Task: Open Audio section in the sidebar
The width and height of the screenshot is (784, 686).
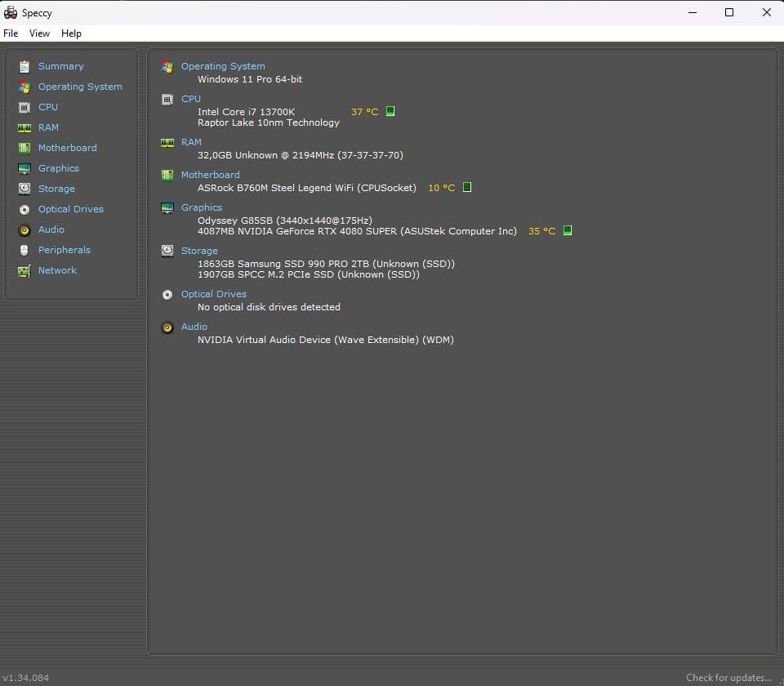Action: 51,229
